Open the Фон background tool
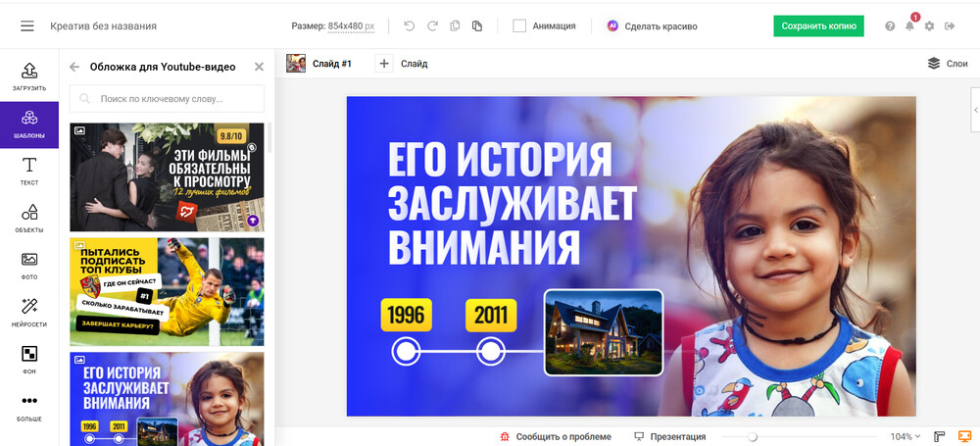This screenshot has height=446, width=980. coord(29,361)
